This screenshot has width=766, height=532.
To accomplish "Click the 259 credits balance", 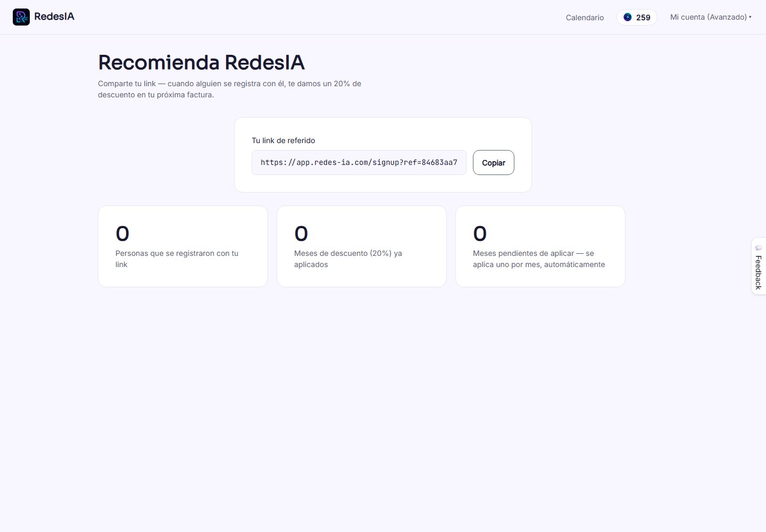I will pyautogui.click(x=637, y=18).
